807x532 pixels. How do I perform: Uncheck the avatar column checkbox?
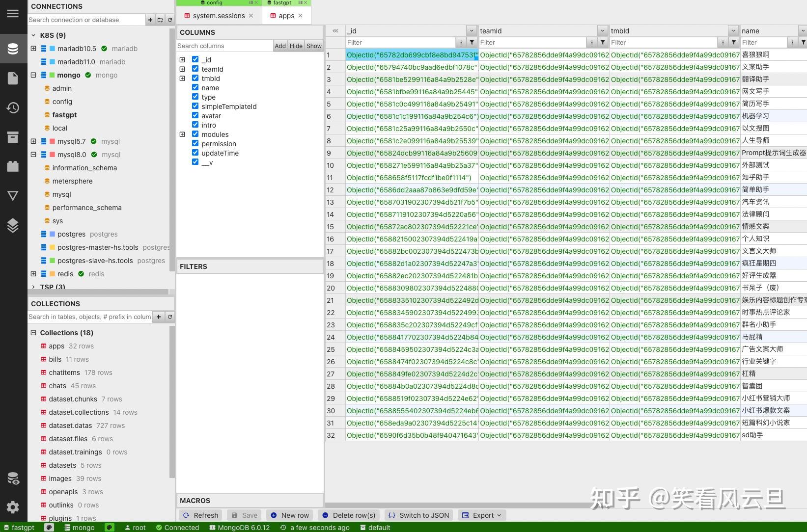(195, 115)
